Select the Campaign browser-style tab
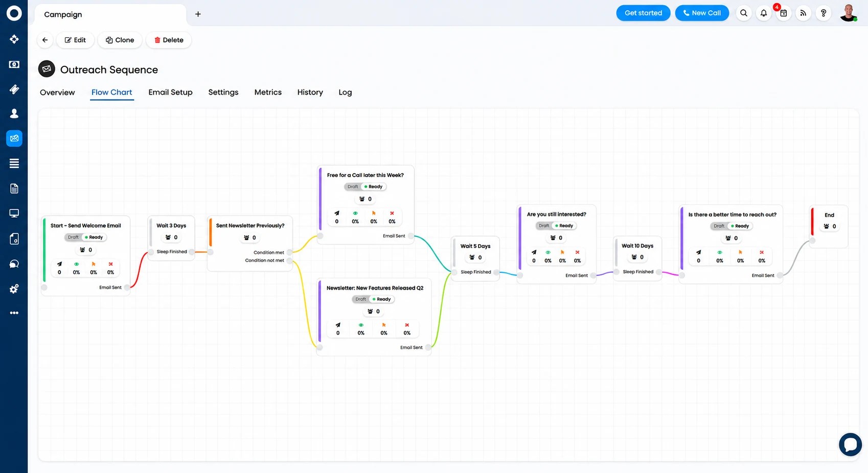Image resolution: width=868 pixels, height=473 pixels. [110, 14]
